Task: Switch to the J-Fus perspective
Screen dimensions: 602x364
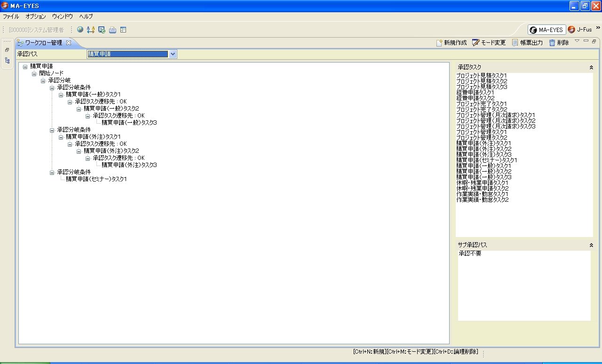Action: 580,30
